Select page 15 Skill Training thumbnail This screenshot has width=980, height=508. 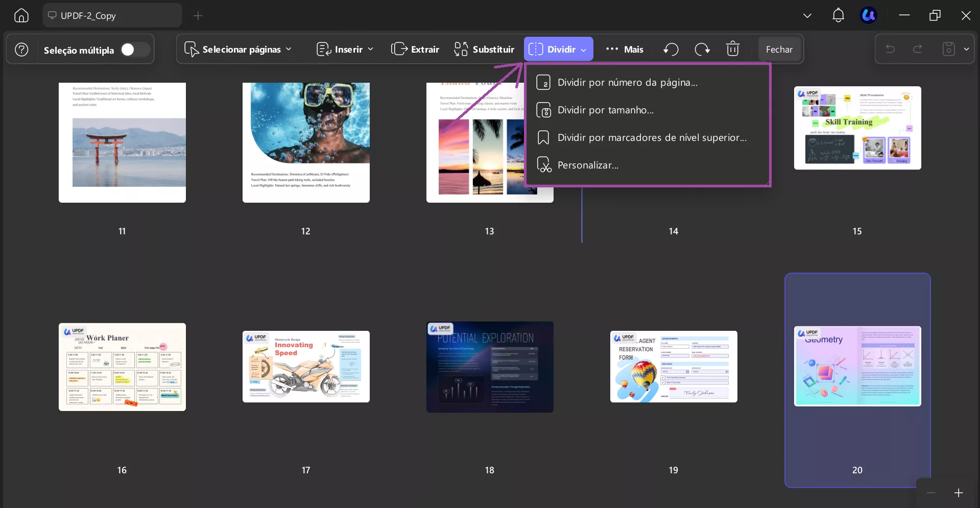point(857,128)
